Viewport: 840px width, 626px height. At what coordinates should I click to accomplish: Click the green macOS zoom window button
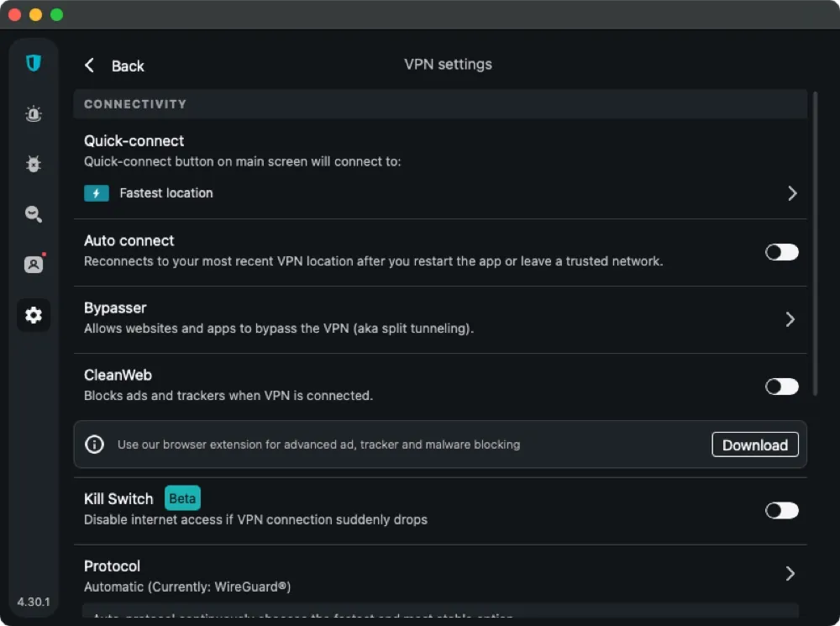[x=57, y=14]
